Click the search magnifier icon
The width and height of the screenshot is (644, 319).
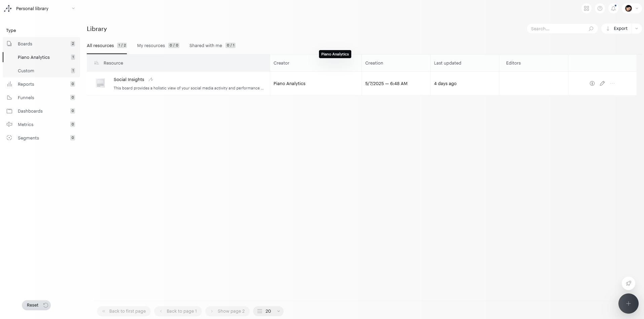point(591,29)
